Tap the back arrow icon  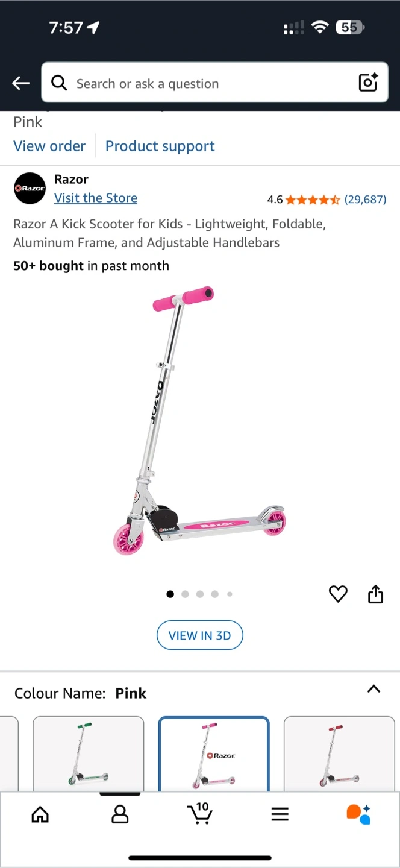coord(21,83)
